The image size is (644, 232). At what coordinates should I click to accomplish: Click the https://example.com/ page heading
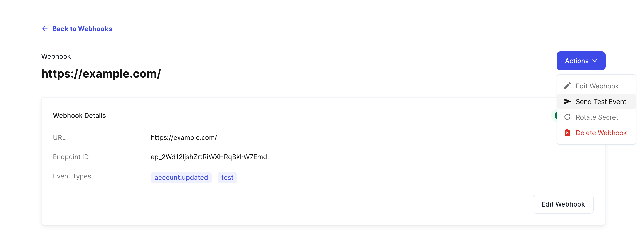pyautogui.click(x=101, y=74)
